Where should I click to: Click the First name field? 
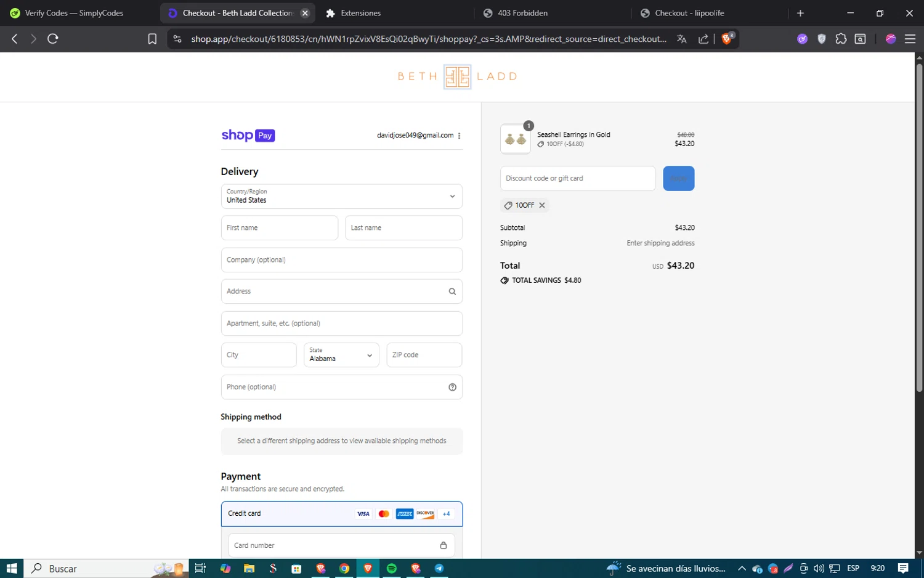click(280, 228)
